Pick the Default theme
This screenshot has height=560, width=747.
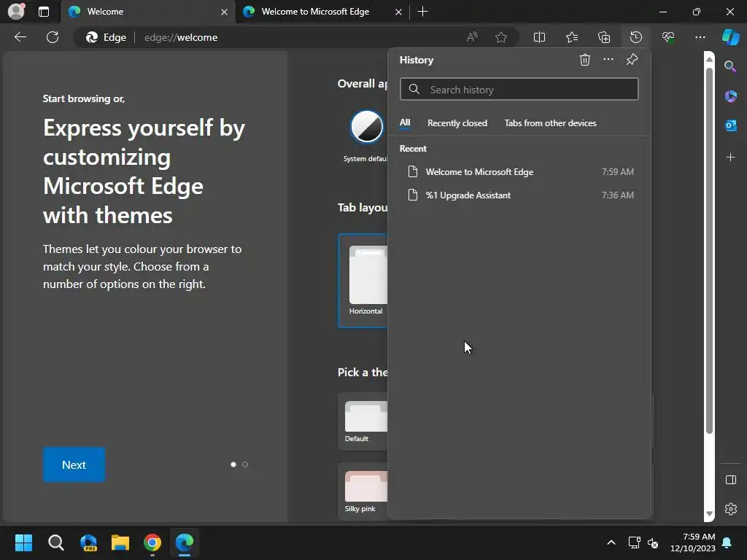[363, 421]
